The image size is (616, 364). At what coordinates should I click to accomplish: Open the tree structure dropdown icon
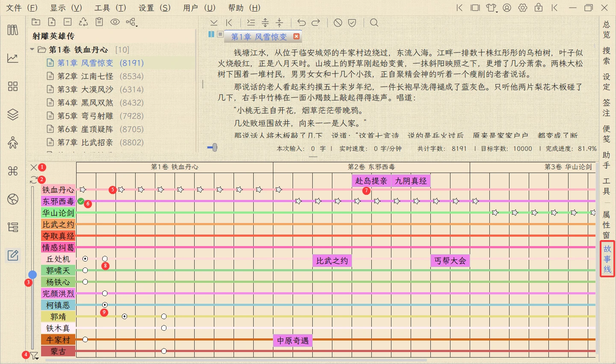131,22
